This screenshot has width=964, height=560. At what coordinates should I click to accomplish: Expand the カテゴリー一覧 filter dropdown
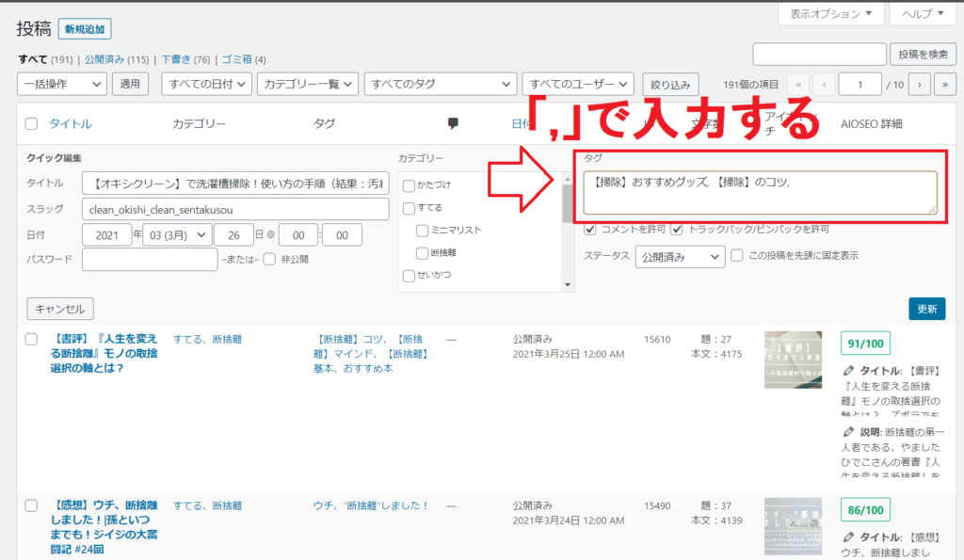[x=307, y=84]
